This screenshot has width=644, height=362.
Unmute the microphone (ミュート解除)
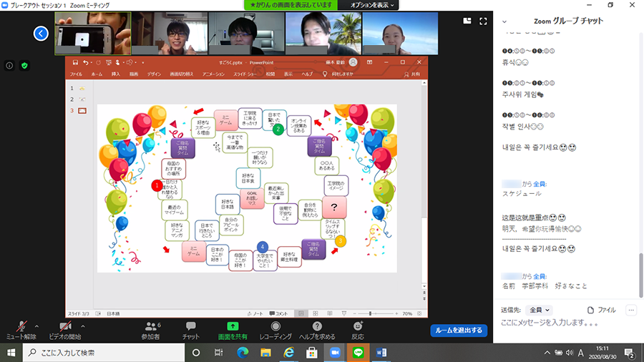click(x=21, y=326)
